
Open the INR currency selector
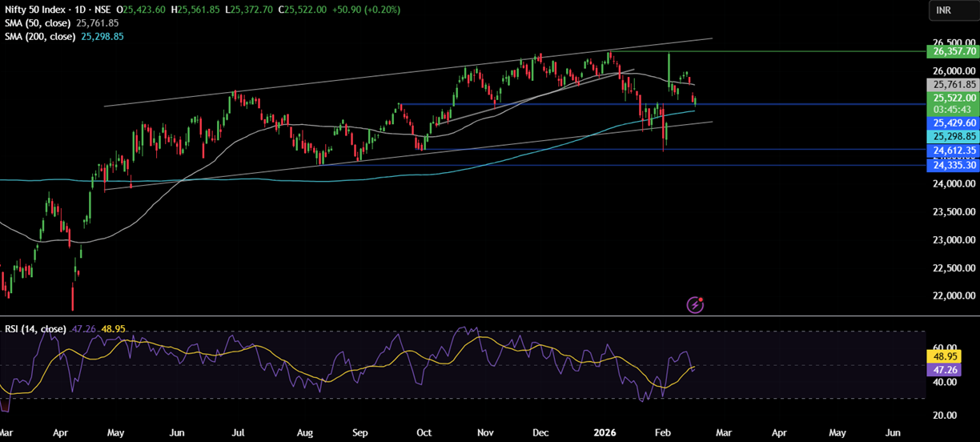click(943, 10)
